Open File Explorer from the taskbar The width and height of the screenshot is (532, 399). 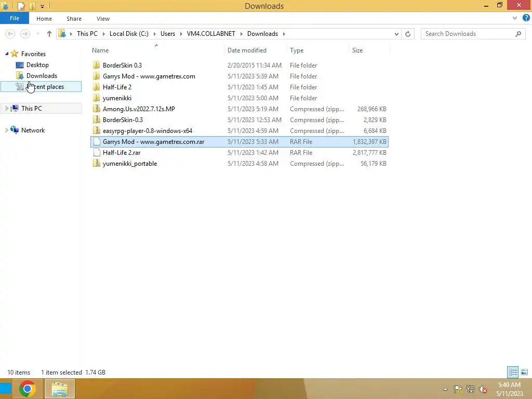tap(60, 389)
